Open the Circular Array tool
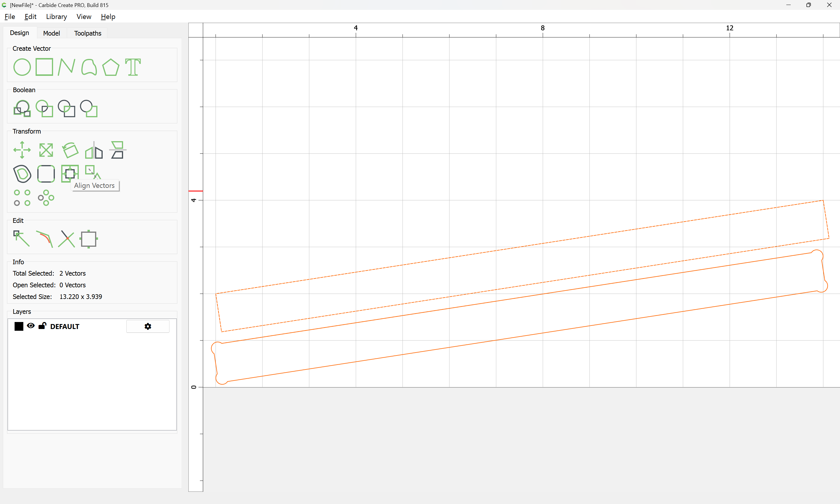Image resolution: width=840 pixels, height=504 pixels. [46, 198]
